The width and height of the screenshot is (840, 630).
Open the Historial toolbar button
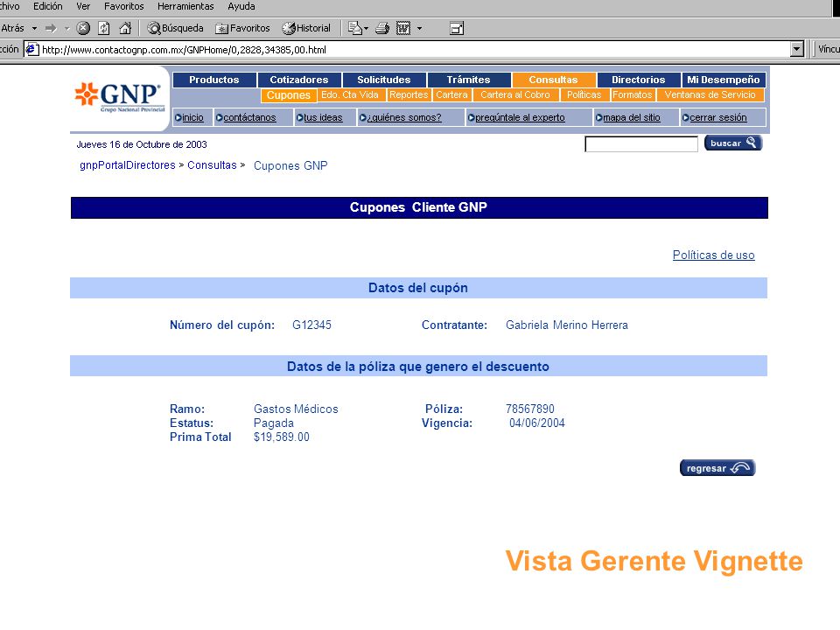306,28
